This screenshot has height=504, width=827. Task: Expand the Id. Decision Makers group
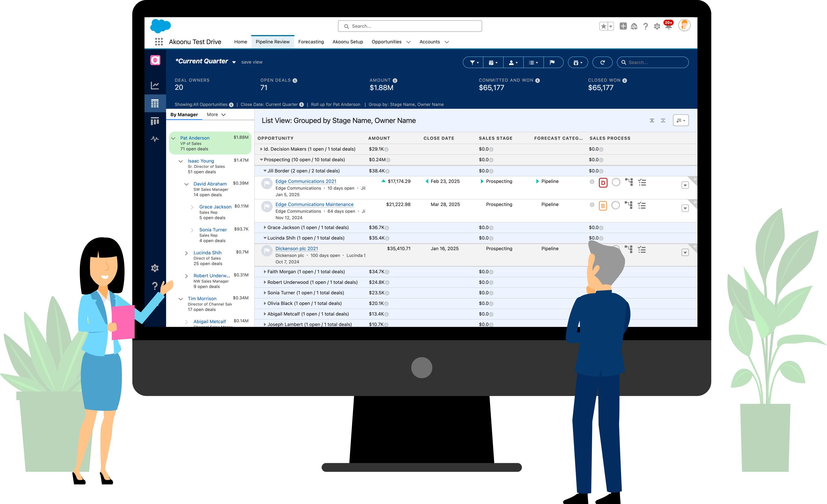click(261, 149)
